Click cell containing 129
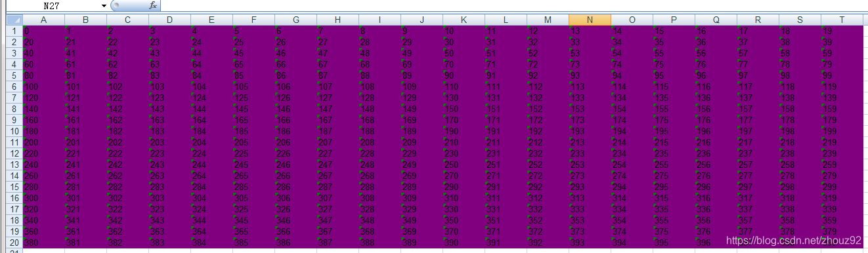This screenshot has height=253, width=868. coord(422,98)
